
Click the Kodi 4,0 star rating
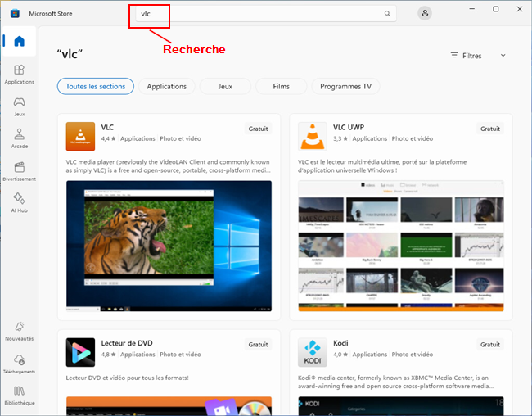pos(340,355)
